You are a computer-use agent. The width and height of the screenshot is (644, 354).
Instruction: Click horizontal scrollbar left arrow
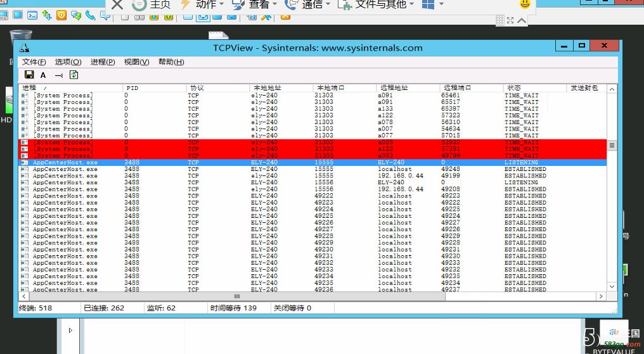[x=24, y=296]
